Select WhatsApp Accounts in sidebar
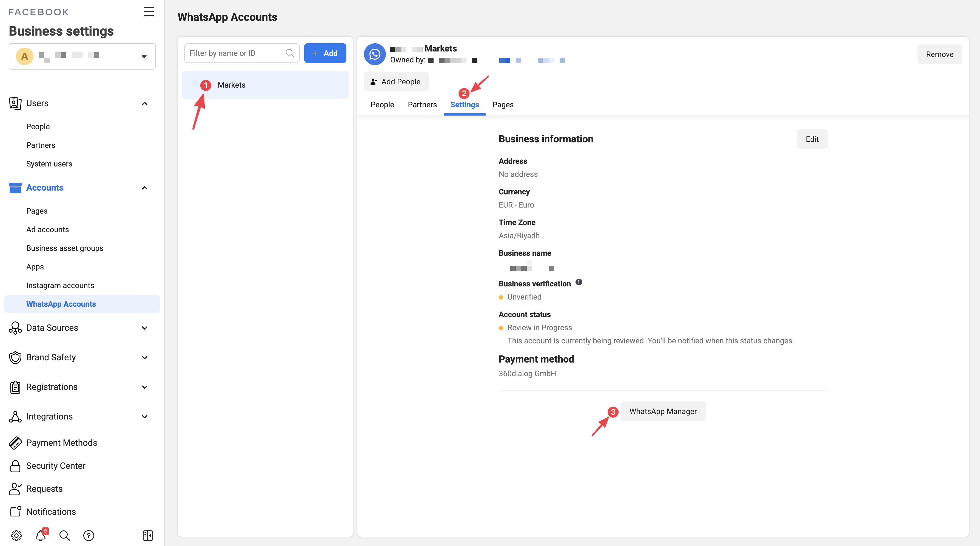980x546 pixels. 82,304
